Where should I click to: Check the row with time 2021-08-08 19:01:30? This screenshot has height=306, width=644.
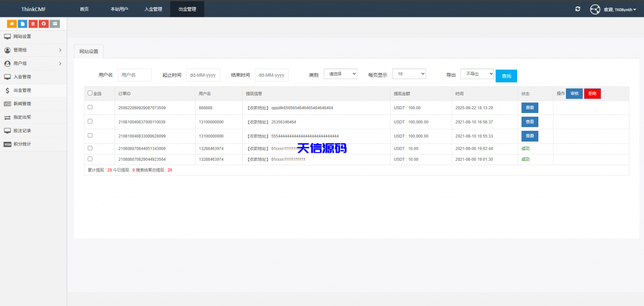[x=90, y=159]
